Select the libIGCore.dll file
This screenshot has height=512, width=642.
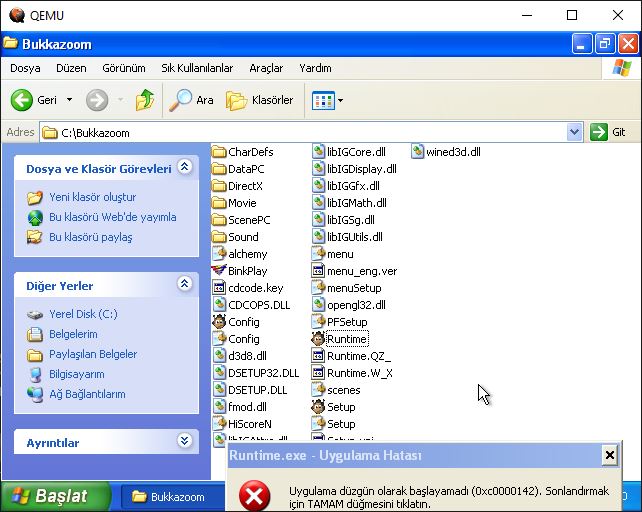349,152
